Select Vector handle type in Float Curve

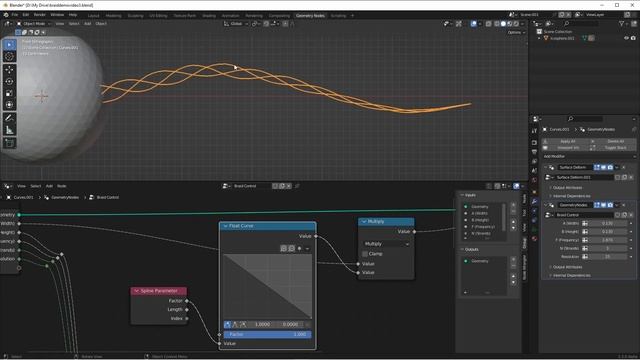click(x=235, y=324)
